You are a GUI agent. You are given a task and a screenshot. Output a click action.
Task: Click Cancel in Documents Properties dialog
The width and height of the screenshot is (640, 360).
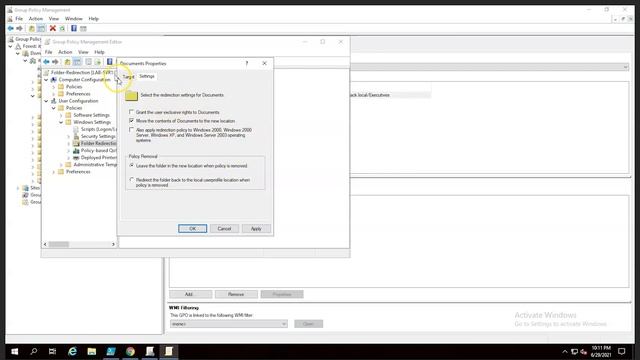click(224, 229)
